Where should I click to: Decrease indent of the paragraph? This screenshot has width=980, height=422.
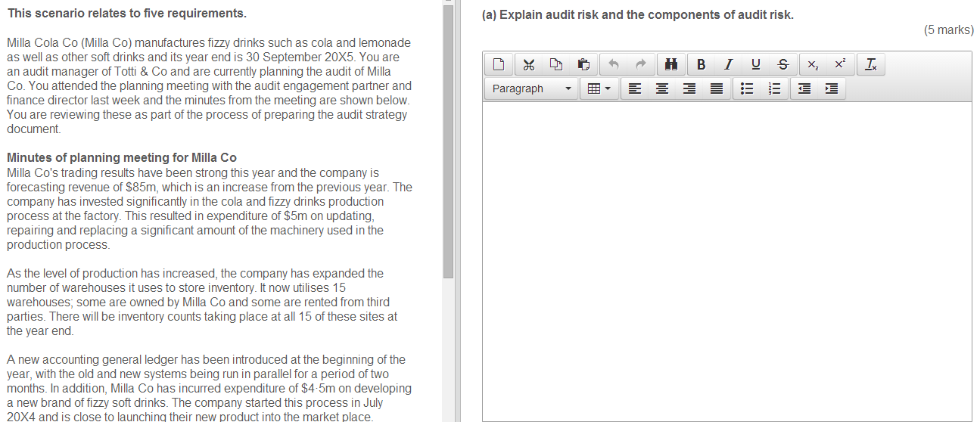pyautogui.click(x=804, y=89)
